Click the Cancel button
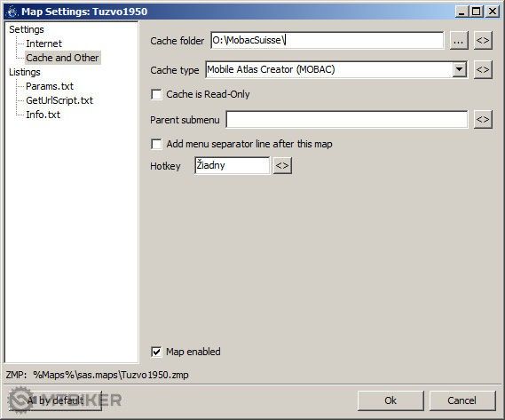Screen dimensions: 505x420 [x=462, y=400]
